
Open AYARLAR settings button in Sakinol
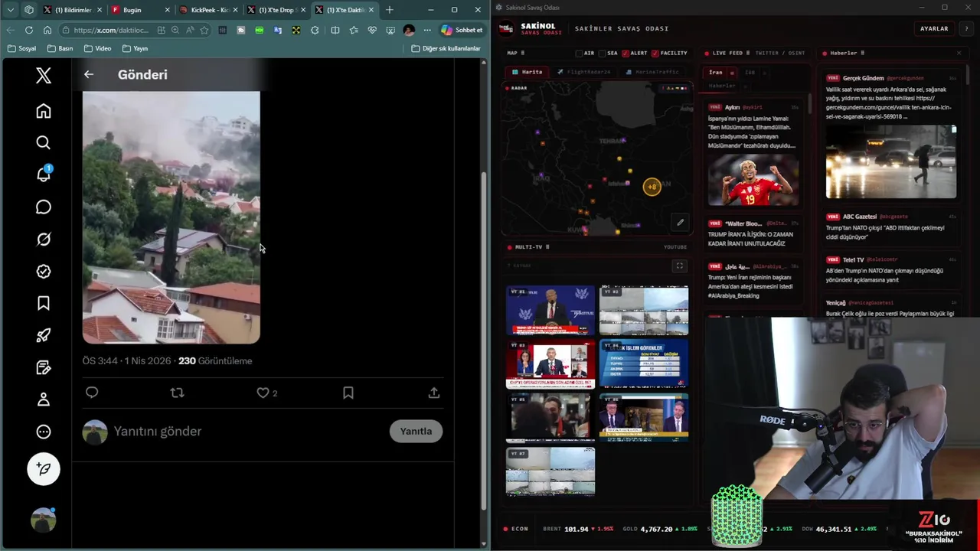(934, 28)
